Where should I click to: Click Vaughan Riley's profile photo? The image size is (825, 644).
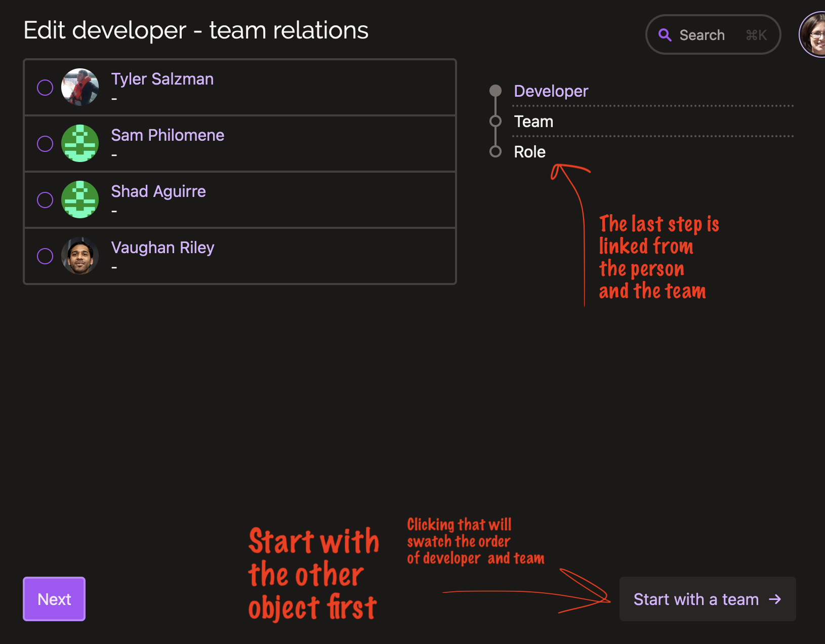click(x=80, y=256)
